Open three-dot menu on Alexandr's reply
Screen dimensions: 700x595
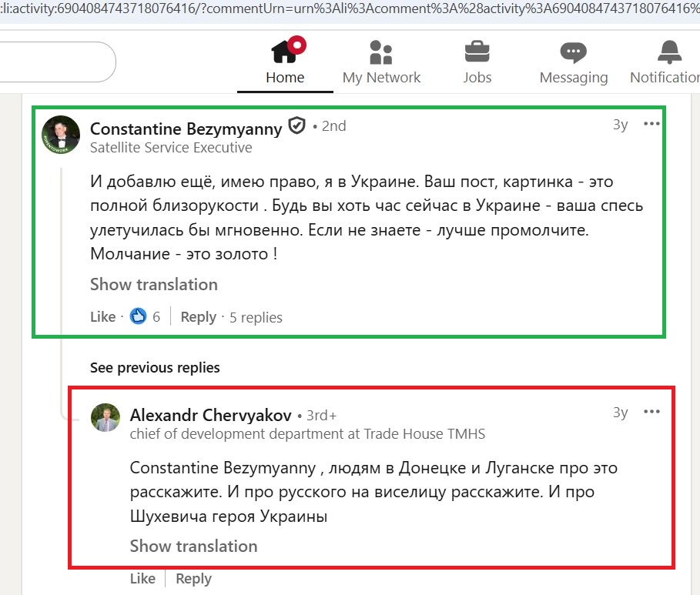click(x=651, y=412)
